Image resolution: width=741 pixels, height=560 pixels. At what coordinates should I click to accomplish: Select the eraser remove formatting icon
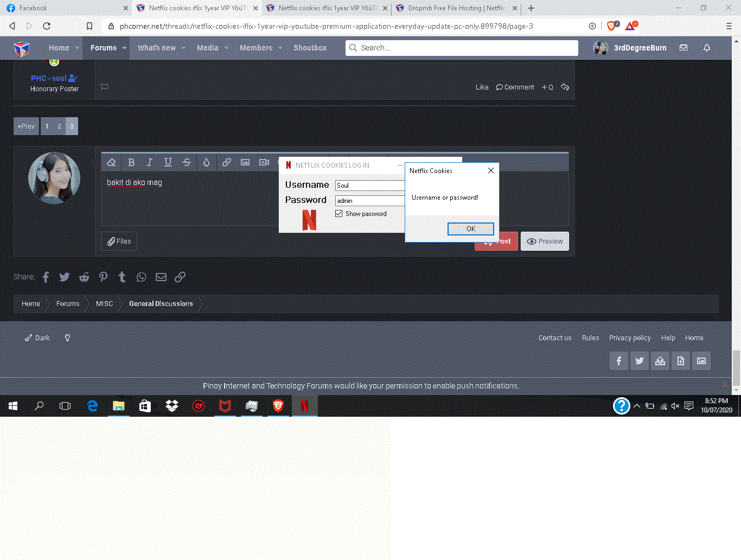[x=111, y=162]
